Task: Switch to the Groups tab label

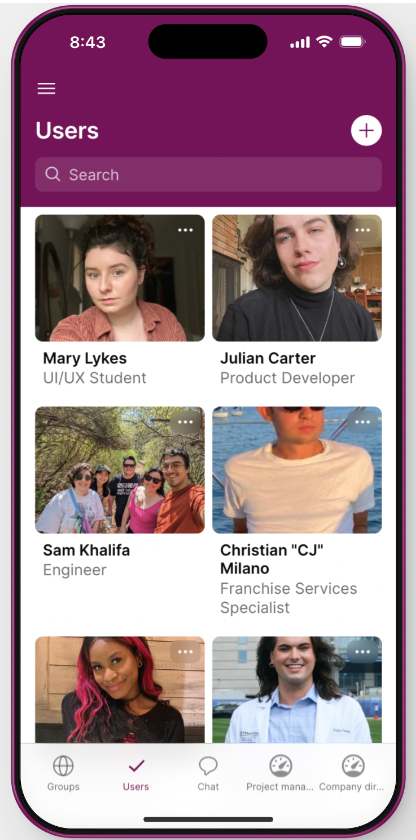Action: tap(63, 786)
